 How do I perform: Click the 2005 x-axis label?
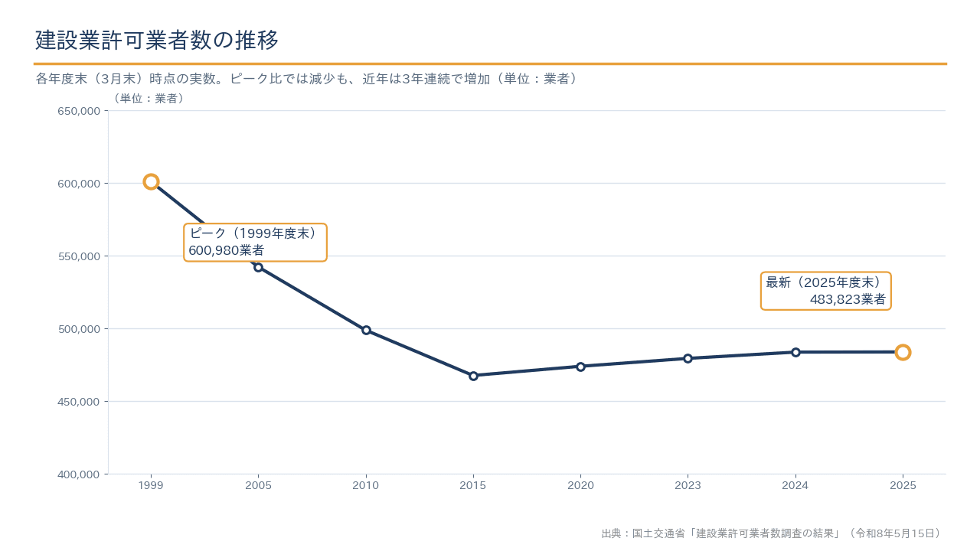pyautogui.click(x=258, y=485)
